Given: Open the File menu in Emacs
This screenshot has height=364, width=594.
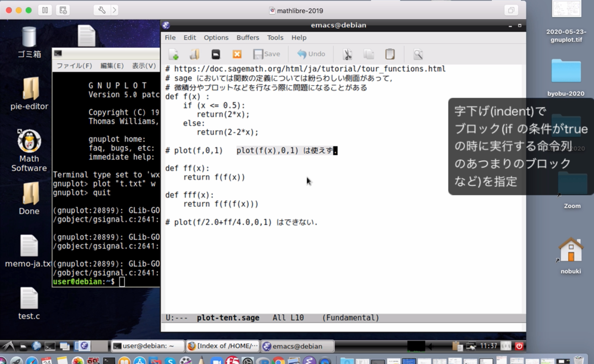Looking at the screenshot, I should pos(170,37).
